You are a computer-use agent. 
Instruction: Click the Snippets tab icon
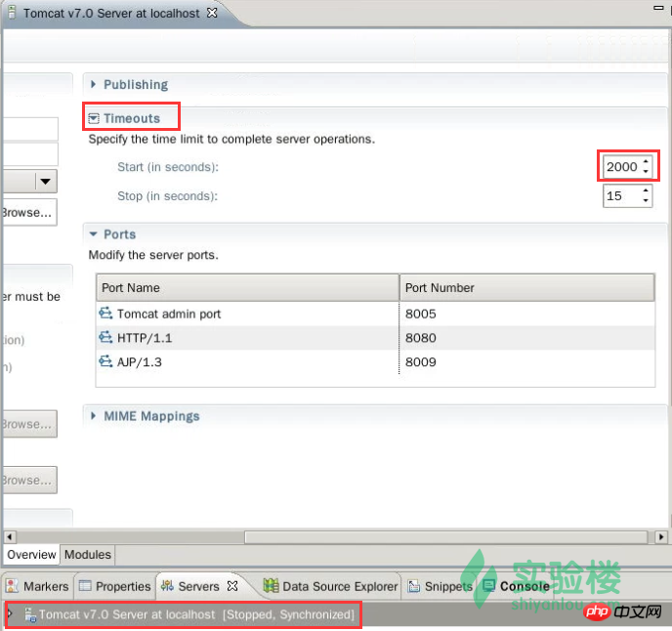tap(413, 585)
